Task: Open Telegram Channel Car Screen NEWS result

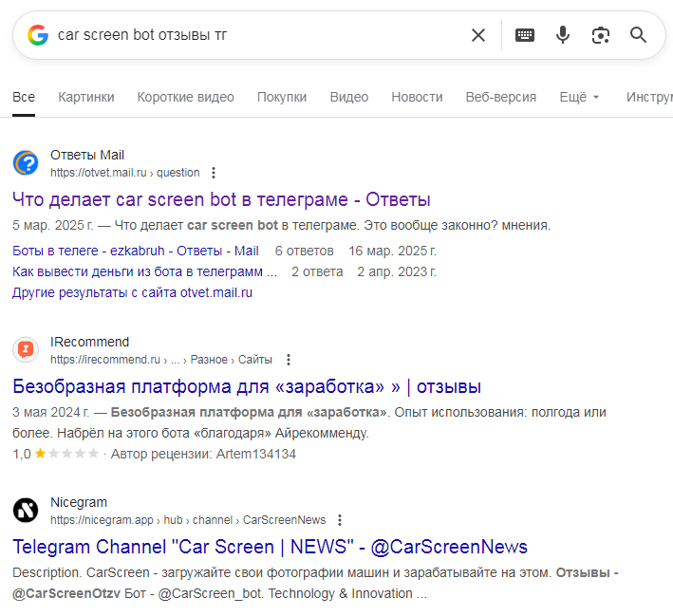Action: coord(270,547)
